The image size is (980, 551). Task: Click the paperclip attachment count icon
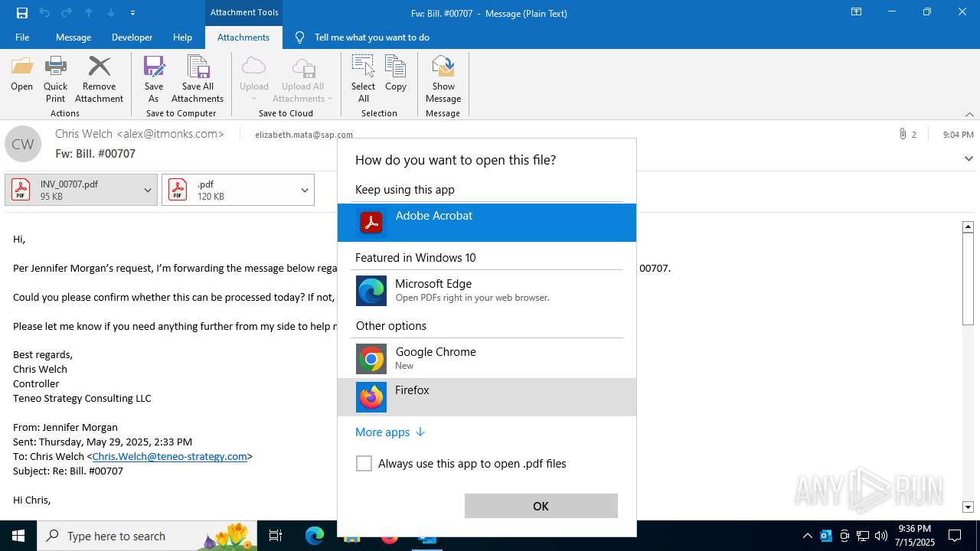[903, 134]
